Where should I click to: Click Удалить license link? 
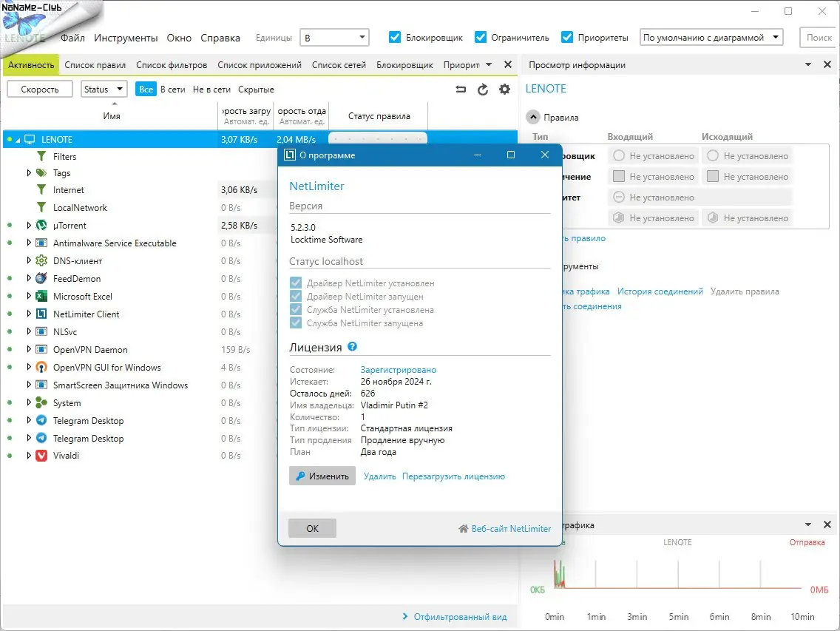point(380,476)
